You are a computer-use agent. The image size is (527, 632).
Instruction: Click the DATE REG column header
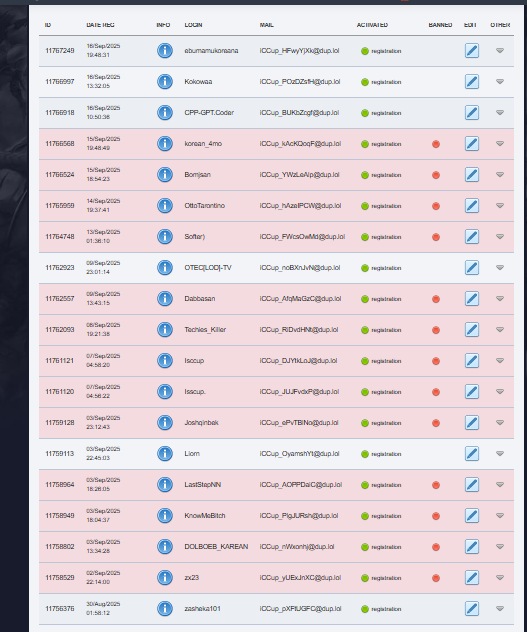100,25
